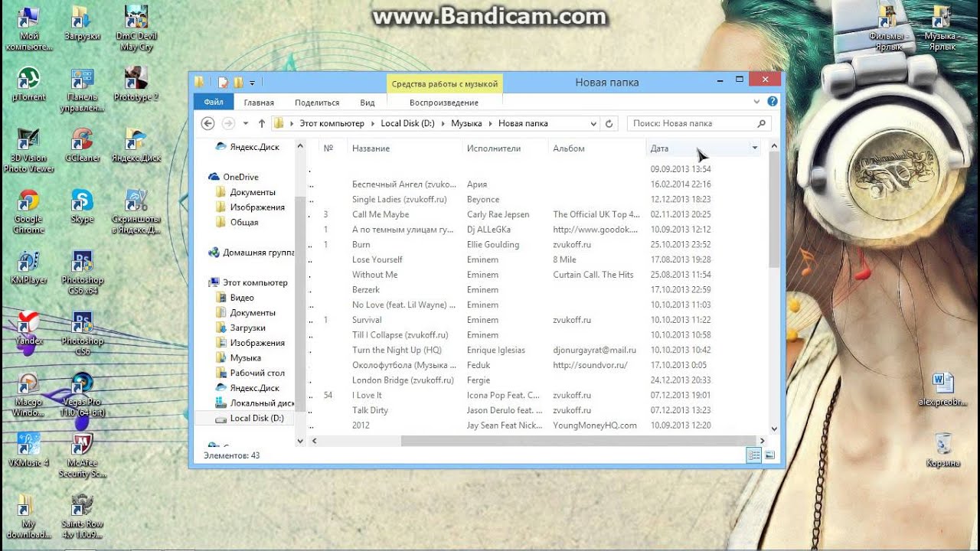Open Photoshop CS6 x64 shortcut
980x551 pixels.
pyautogui.click(x=82, y=273)
